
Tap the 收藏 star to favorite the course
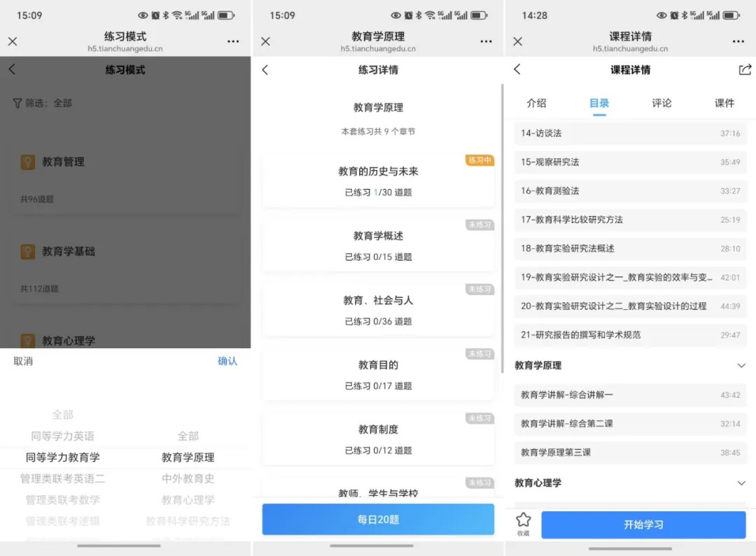point(523,523)
